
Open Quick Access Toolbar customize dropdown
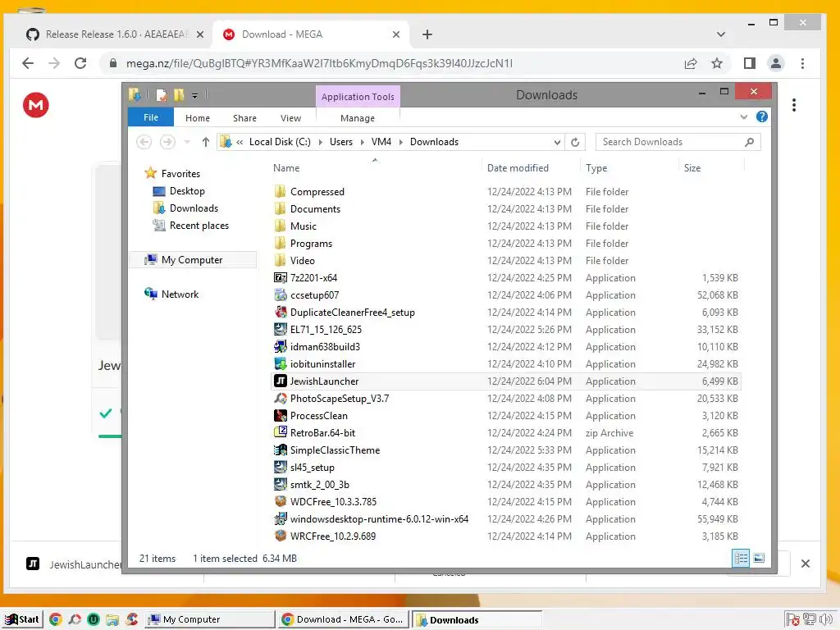tap(195, 95)
